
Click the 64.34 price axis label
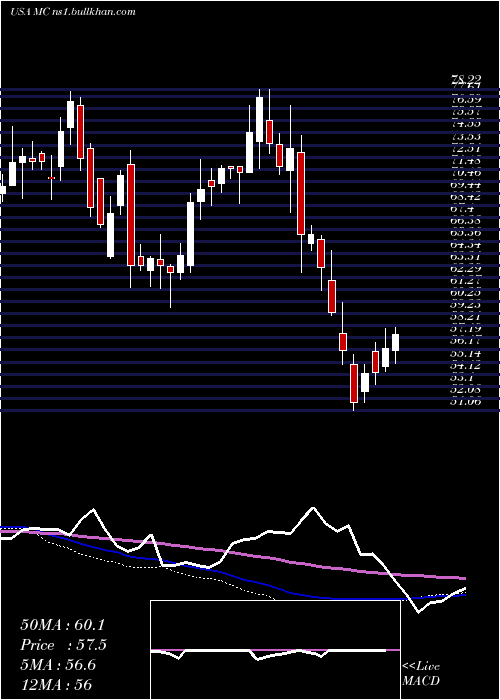tap(466, 245)
